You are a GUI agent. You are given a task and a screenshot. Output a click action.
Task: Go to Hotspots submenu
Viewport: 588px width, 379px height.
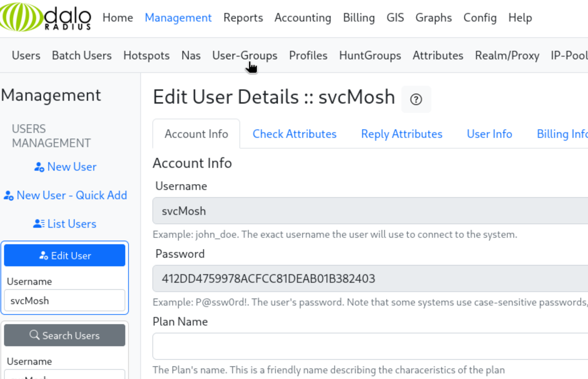click(x=146, y=55)
